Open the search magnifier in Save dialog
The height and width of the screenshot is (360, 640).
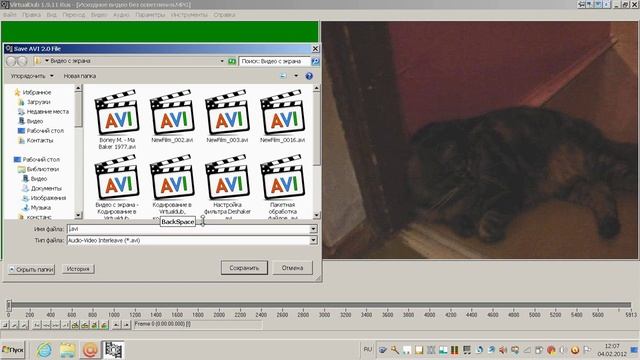point(315,61)
